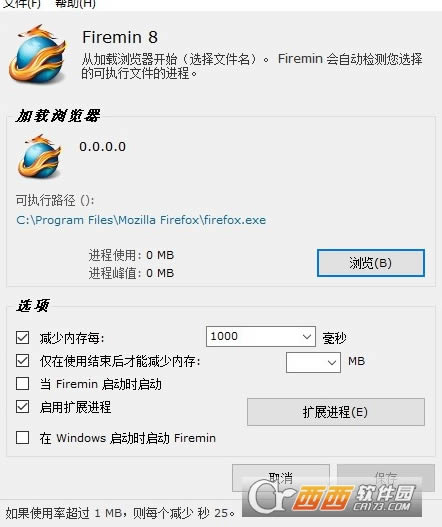Enable 当 Firemin 启动时启动 checkbox
Screen dimensions: 442x527
pyautogui.click(x=23, y=383)
